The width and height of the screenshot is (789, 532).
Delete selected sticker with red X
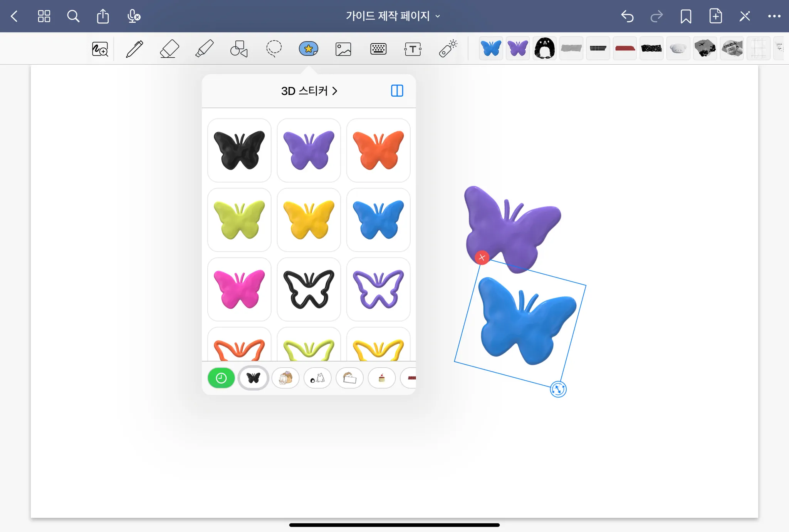coord(482,257)
